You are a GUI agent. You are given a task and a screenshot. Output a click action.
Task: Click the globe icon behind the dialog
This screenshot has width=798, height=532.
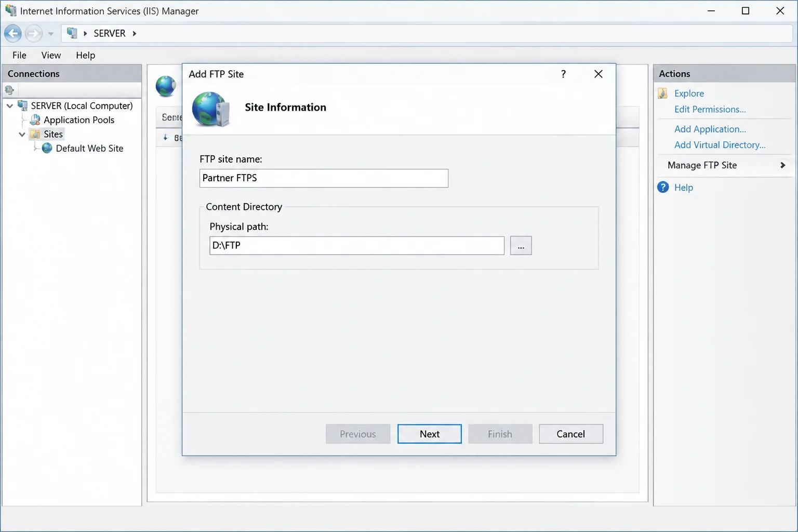pos(166,86)
